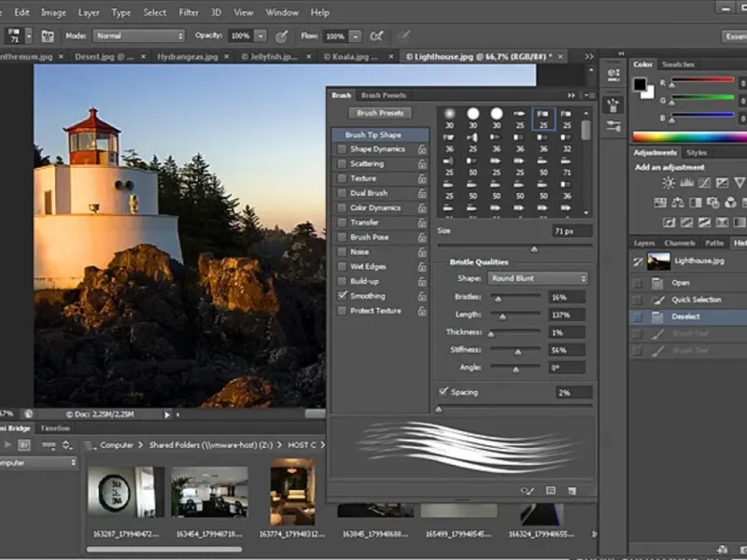747x560 pixels.
Task: Click the Levels histogram adjustment icon
Action: [689, 183]
